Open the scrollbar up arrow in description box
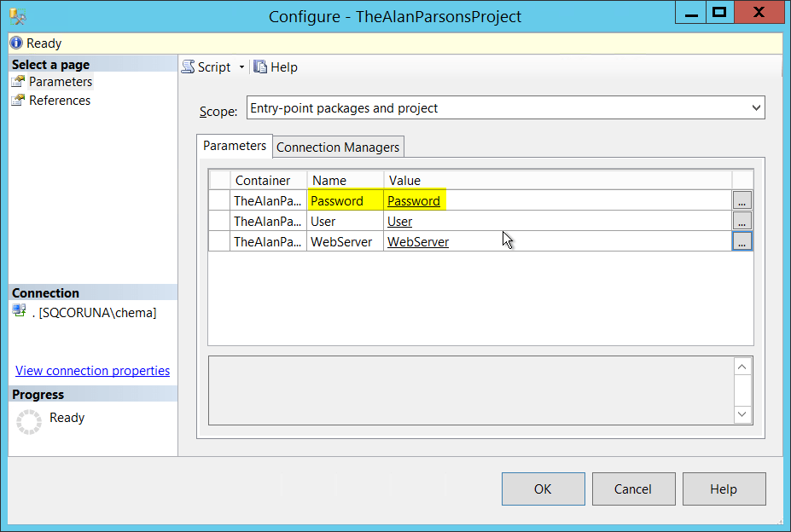The image size is (791, 532). [x=742, y=366]
